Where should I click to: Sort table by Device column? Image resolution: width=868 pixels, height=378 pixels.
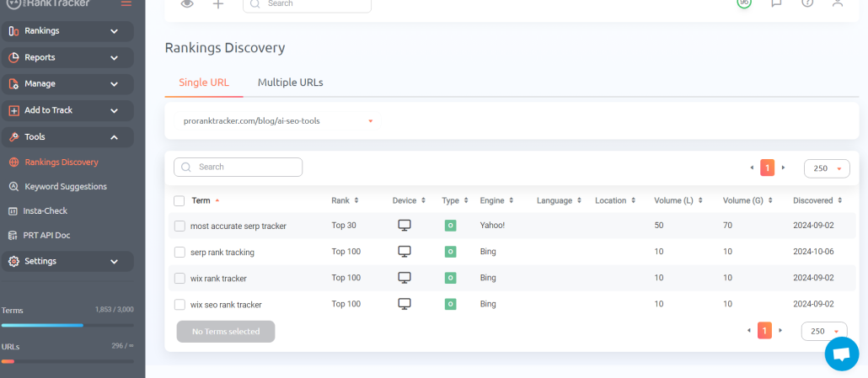point(409,200)
